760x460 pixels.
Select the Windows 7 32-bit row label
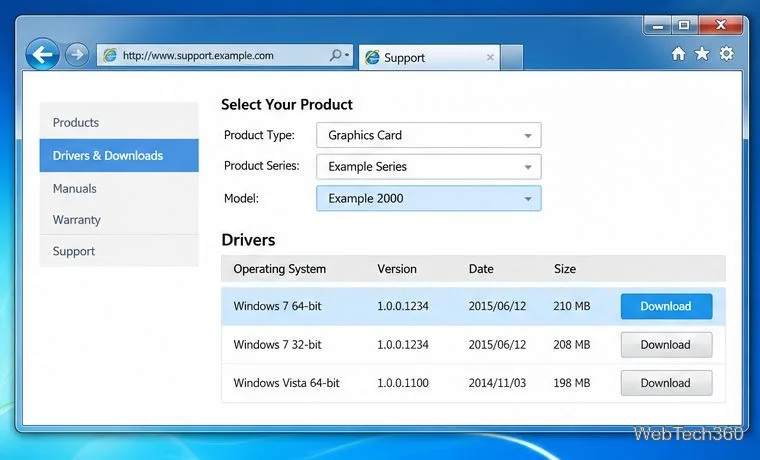[277, 345]
